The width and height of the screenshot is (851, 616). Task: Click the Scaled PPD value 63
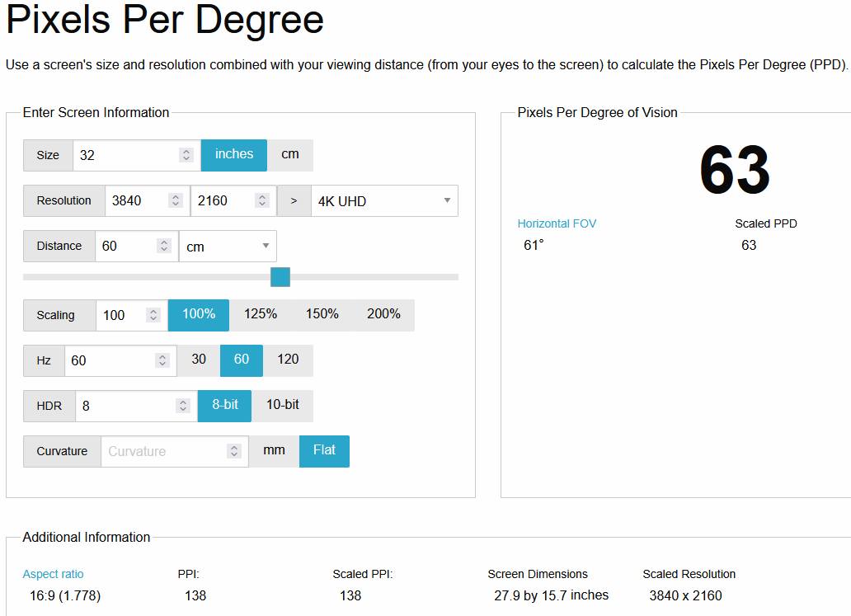(749, 245)
